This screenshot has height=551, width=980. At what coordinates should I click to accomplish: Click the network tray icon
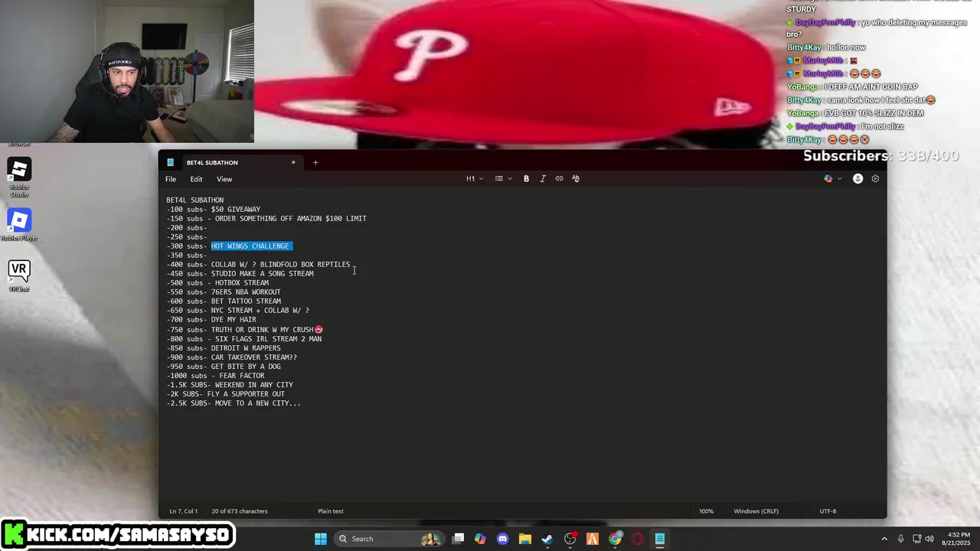coord(916,539)
